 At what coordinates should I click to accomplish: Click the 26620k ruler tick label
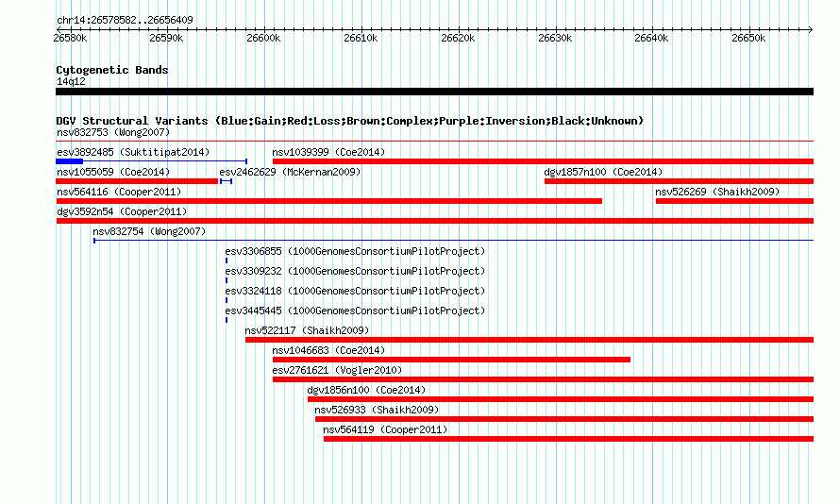(x=458, y=38)
